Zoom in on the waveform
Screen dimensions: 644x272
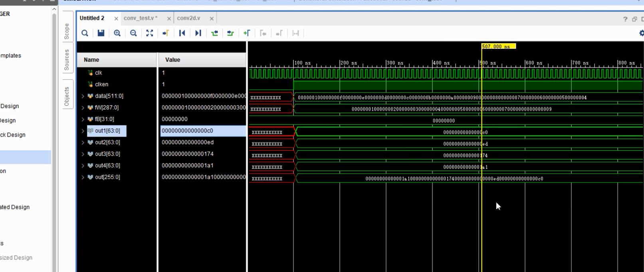tap(117, 33)
